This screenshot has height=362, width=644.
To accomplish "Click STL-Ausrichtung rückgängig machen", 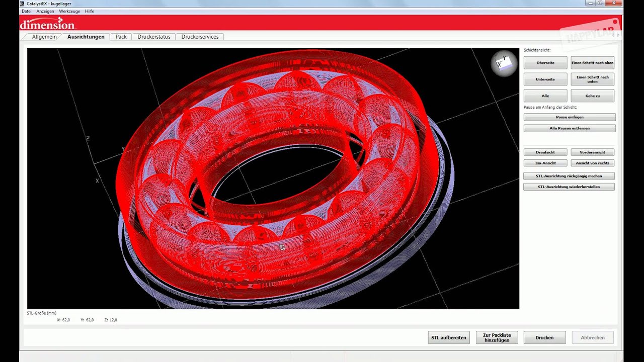I will click(x=570, y=176).
